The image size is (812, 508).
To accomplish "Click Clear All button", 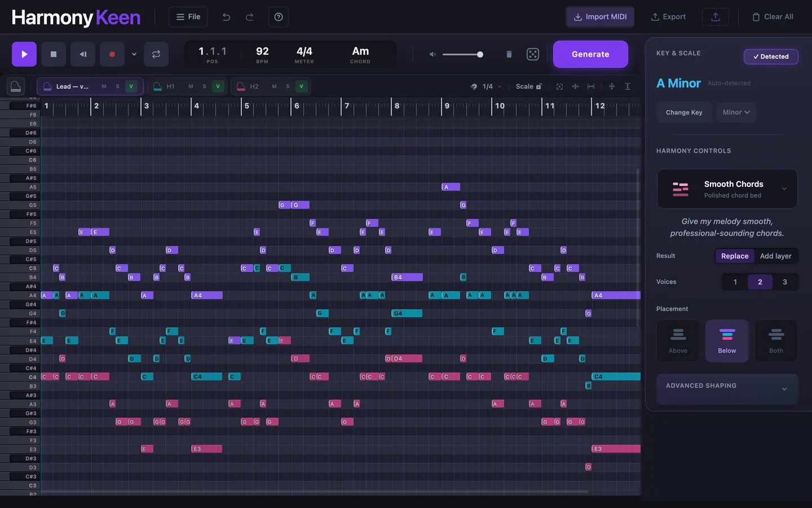I will tap(773, 17).
